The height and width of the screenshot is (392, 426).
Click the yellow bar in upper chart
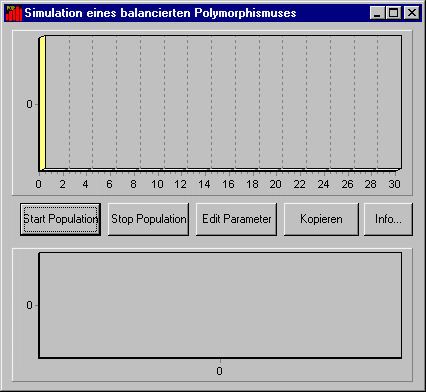[x=42, y=103]
